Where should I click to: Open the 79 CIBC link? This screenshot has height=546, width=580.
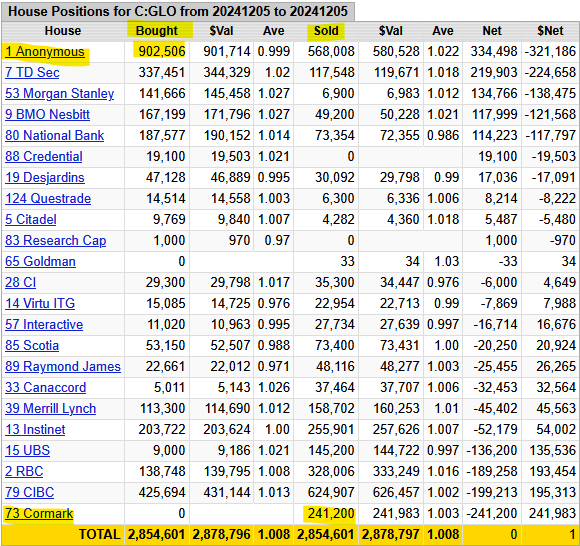click(x=30, y=493)
